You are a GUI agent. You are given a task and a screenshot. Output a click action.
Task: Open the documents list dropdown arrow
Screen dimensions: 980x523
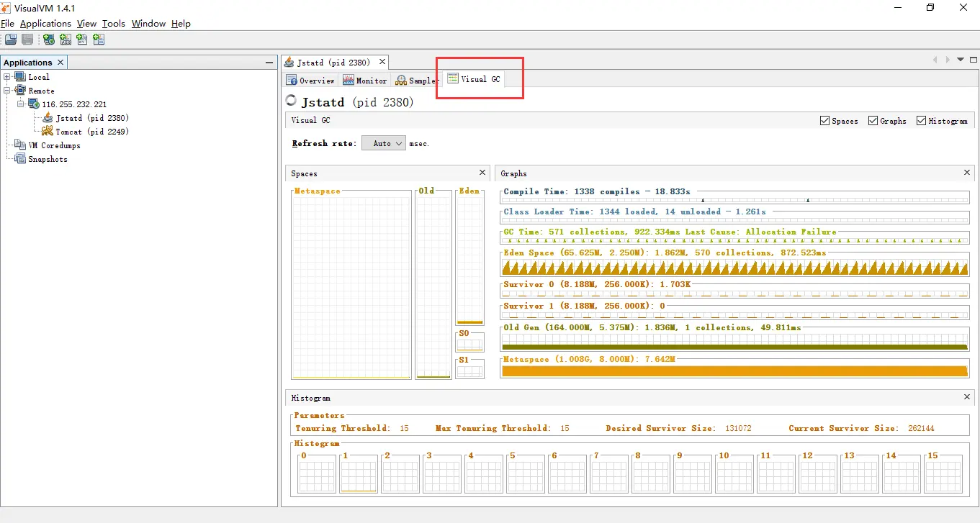961,60
